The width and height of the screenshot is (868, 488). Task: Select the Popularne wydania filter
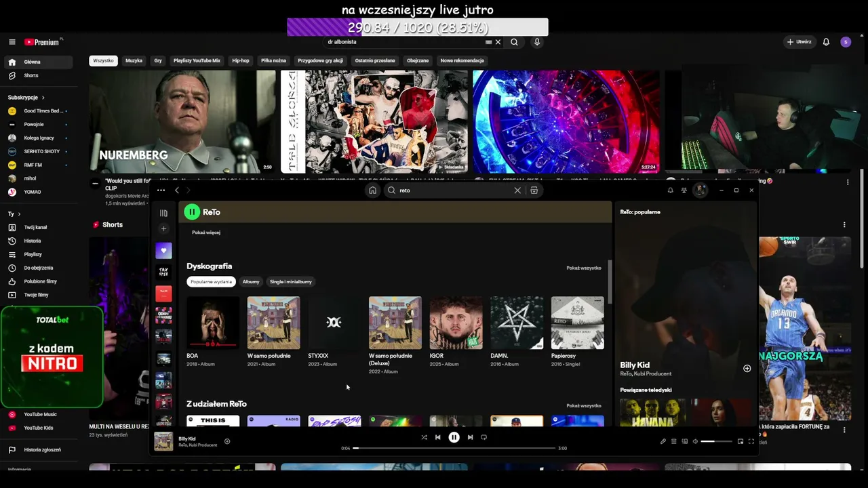[x=211, y=281]
